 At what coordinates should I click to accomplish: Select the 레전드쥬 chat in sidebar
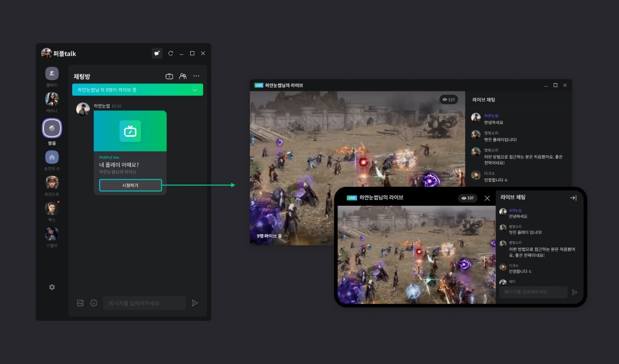52,182
